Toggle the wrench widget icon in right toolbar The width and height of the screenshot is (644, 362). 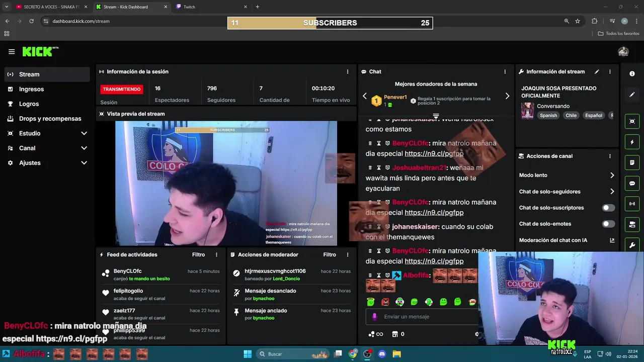click(x=632, y=245)
